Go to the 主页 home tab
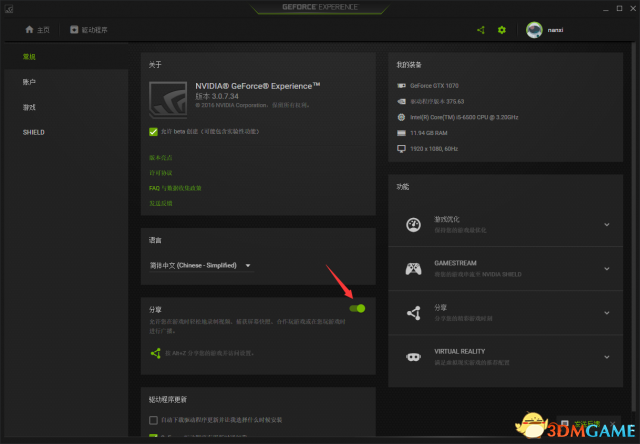Image resolution: width=640 pixels, height=444 pixels. [x=38, y=30]
